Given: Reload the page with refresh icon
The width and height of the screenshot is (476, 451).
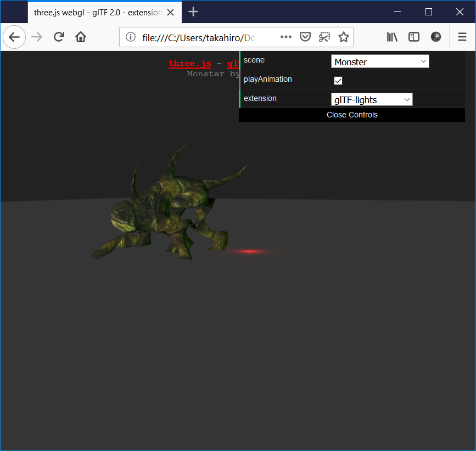Looking at the screenshot, I should [59, 37].
